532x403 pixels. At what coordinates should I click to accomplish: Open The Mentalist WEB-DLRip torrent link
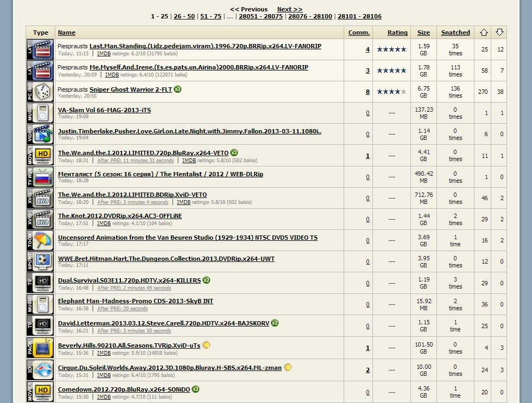(x=161, y=174)
